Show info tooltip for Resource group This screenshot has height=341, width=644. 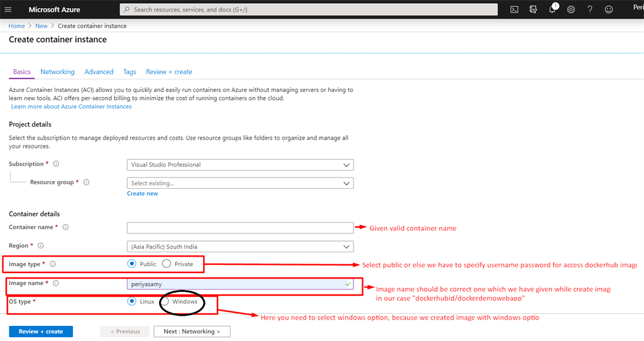click(86, 182)
